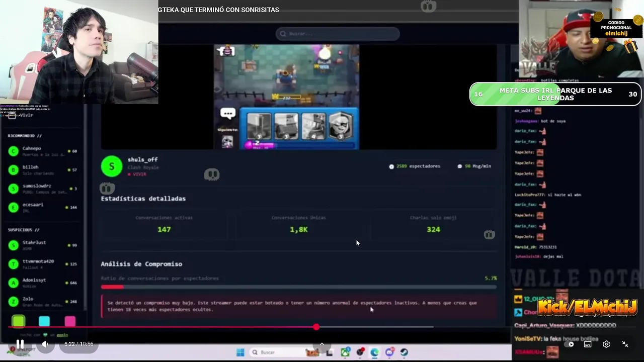Expand the chevron-up arrow above the controls
The width and height of the screenshot is (644, 362).
click(322, 344)
